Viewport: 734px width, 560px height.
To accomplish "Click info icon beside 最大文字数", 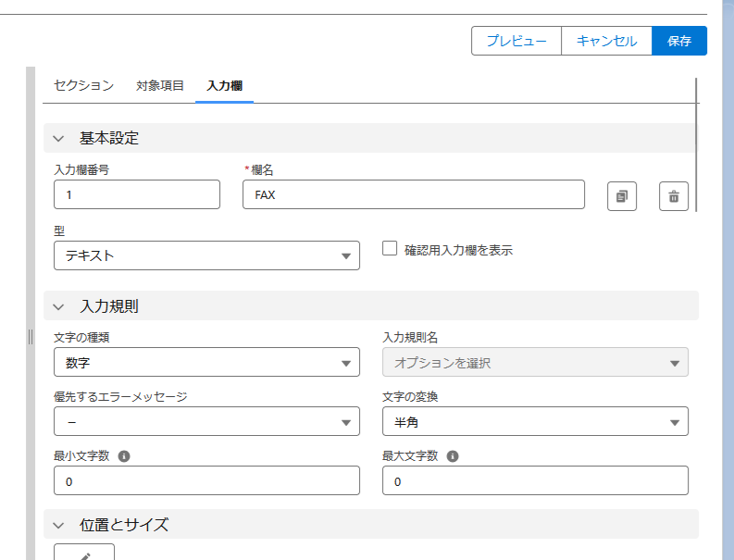I will (453, 456).
